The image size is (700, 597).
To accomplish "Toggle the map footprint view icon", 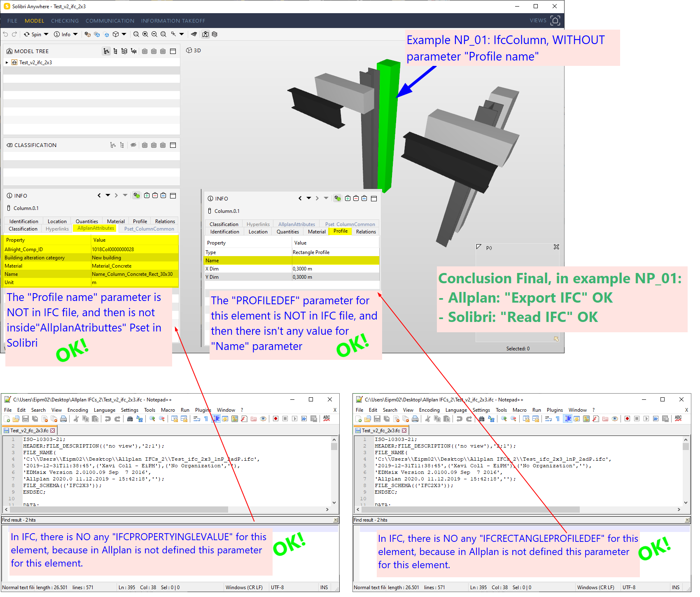I will point(205,34).
